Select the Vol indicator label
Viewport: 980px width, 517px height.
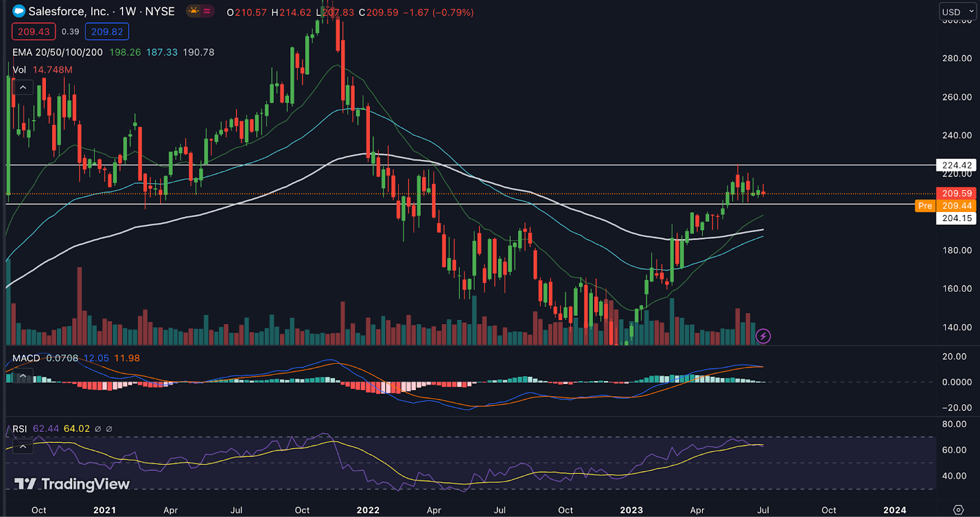point(20,70)
